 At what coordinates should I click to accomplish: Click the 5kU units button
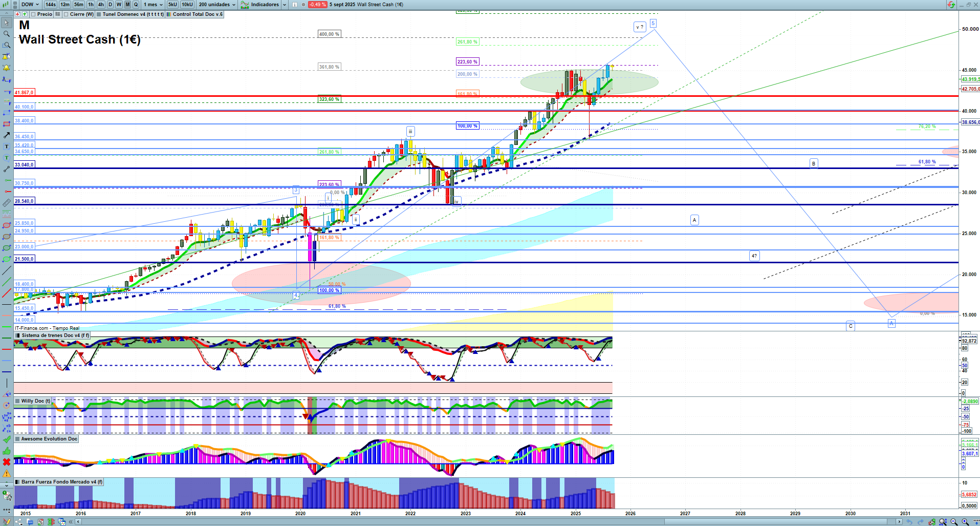[x=172, y=5]
